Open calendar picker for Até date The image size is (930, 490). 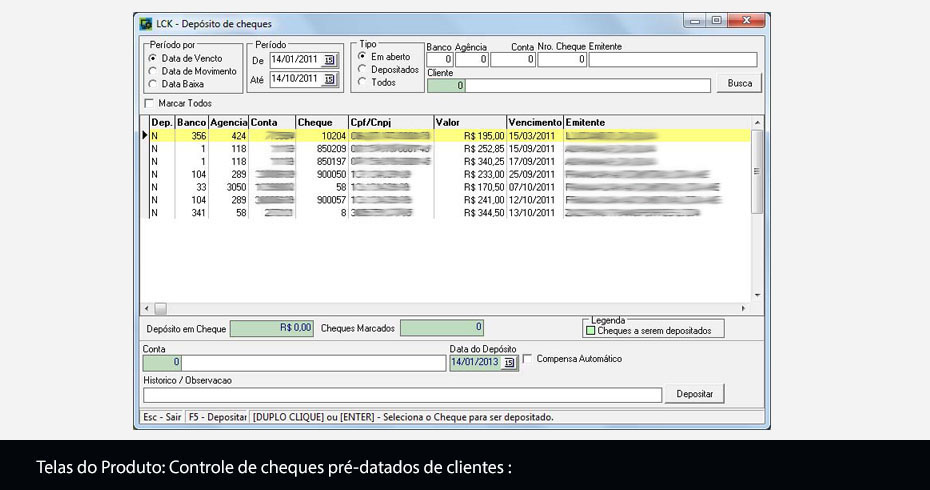click(330, 79)
